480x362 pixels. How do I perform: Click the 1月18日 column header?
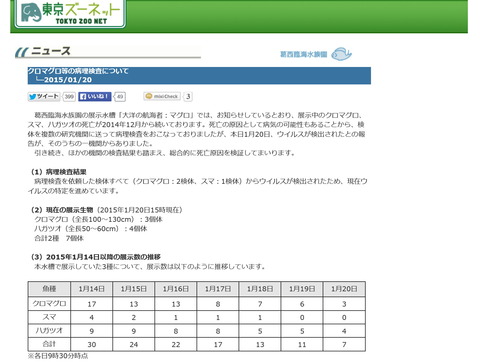(x=260, y=289)
